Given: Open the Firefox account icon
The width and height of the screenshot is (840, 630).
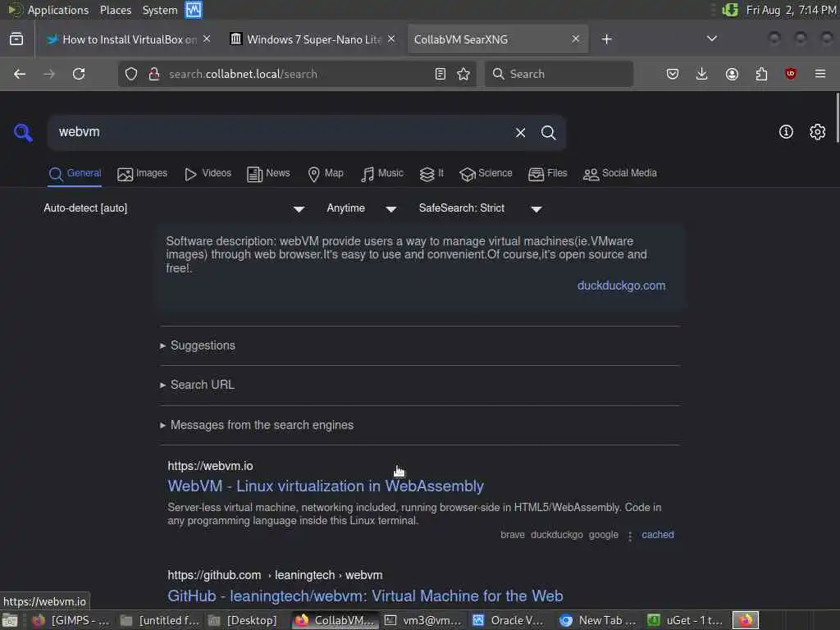Looking at the screenshot, I should pyautogui.click(x=732, y=74).
